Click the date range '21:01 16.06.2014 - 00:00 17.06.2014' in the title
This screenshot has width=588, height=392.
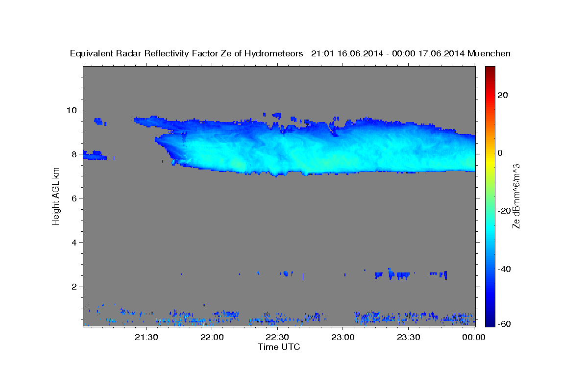(388, 54)
